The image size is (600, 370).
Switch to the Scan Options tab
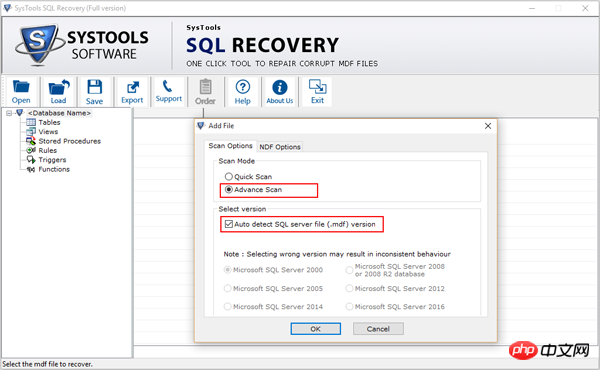coord(230,146)
